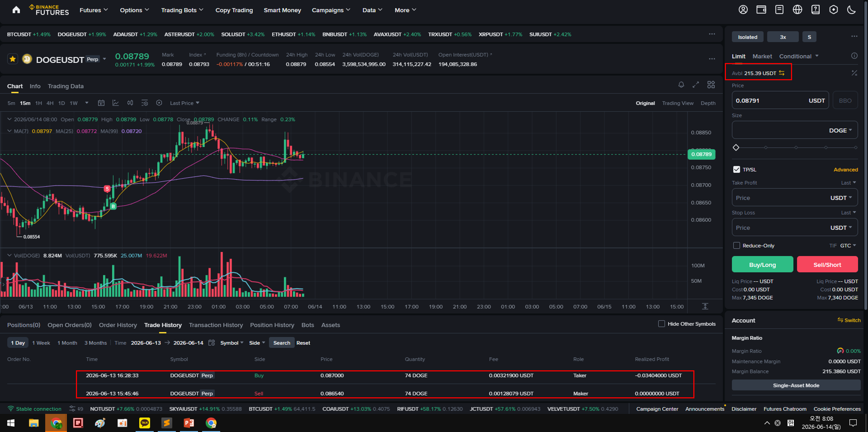Open the ticker bar more options dots

(x=712, y=34)
